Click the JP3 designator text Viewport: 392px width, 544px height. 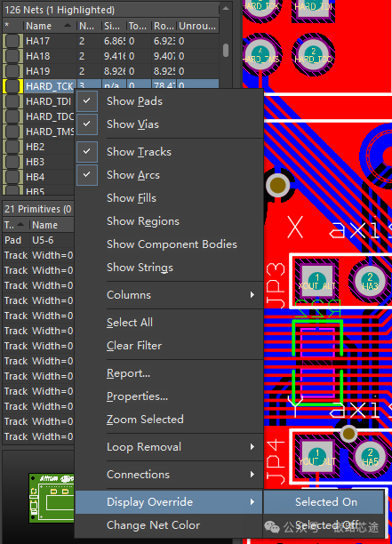tap(276, 286)
